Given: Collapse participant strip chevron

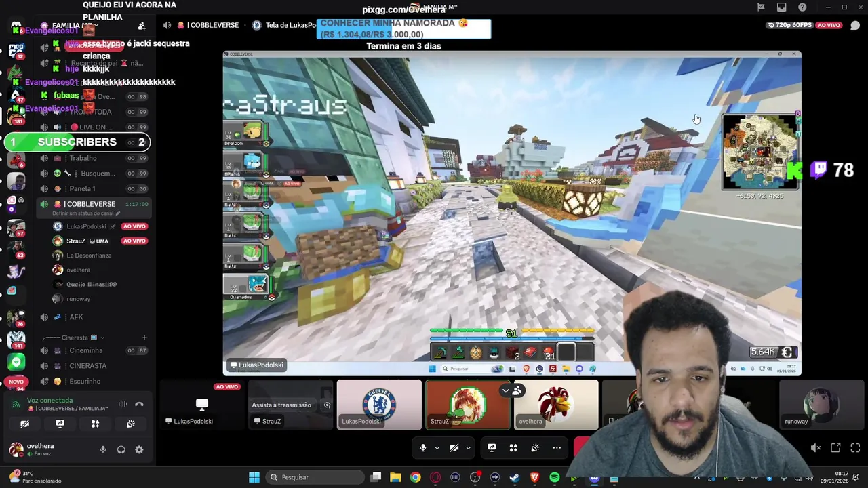Looking at the screenshot, I should click(x=505, y=390).
